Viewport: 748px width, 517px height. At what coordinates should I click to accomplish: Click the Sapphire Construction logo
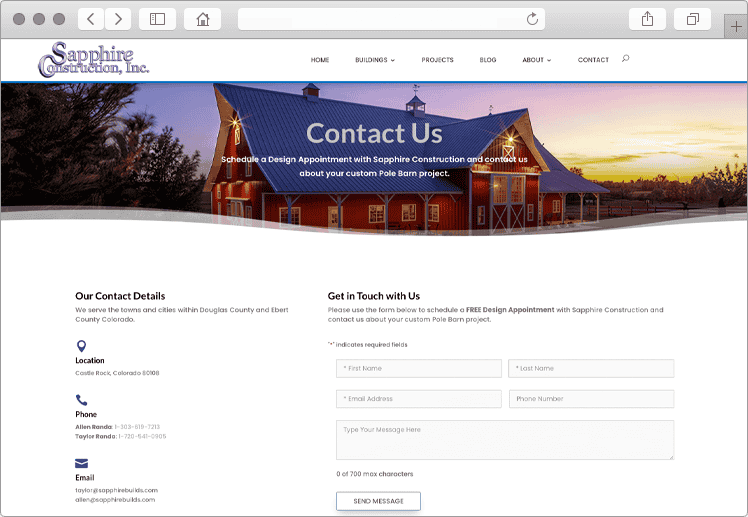94,60
